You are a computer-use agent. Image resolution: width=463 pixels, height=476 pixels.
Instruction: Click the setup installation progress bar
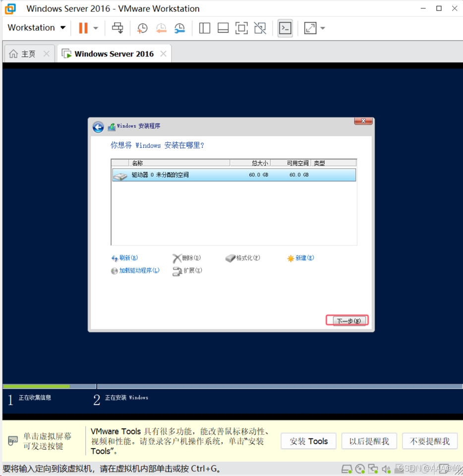point(232,386)
